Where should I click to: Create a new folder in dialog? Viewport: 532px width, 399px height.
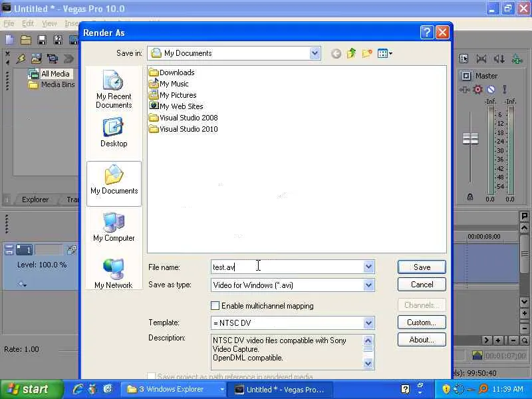[x=367, y=53]
